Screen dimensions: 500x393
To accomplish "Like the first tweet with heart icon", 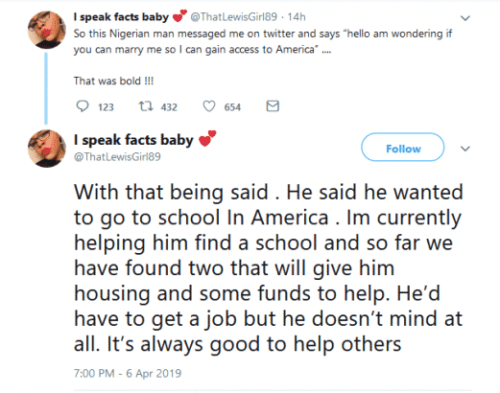I will 209,106.
